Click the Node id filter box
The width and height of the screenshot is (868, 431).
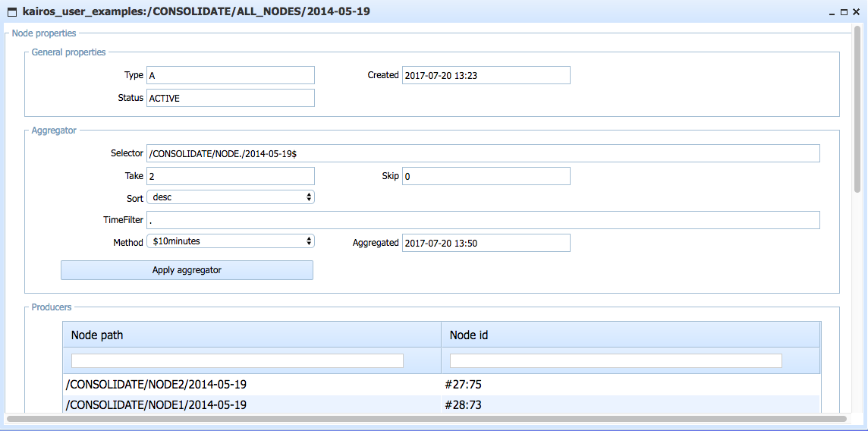coord(615,360)
